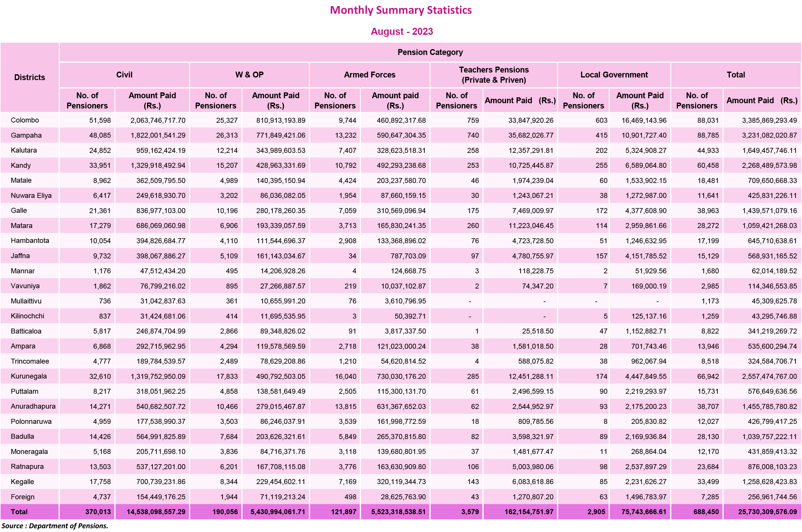This screenshot has width=802, height=532.
Task: Select the 'Foreign' row label
Action: pos(23,497)
